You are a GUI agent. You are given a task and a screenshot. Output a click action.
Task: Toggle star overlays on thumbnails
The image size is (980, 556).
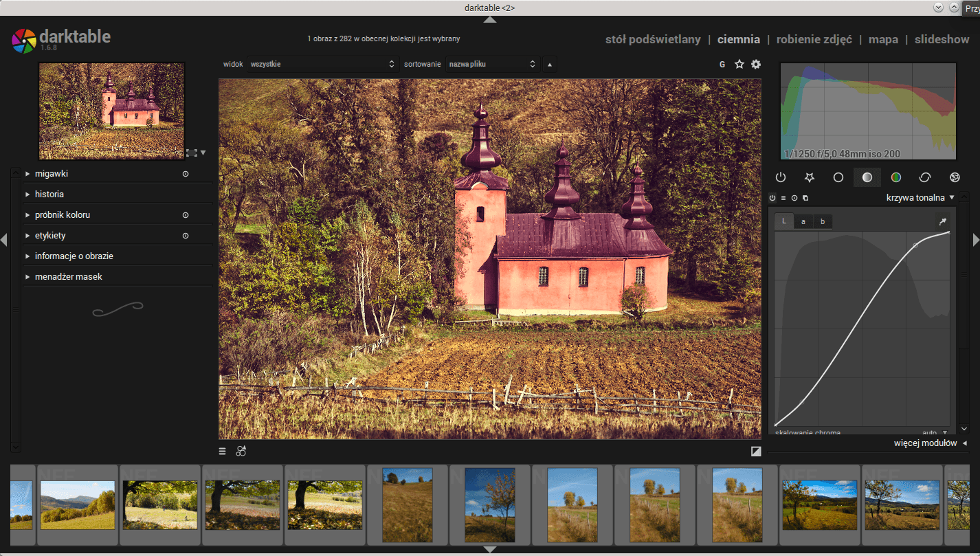coord(739,64)
